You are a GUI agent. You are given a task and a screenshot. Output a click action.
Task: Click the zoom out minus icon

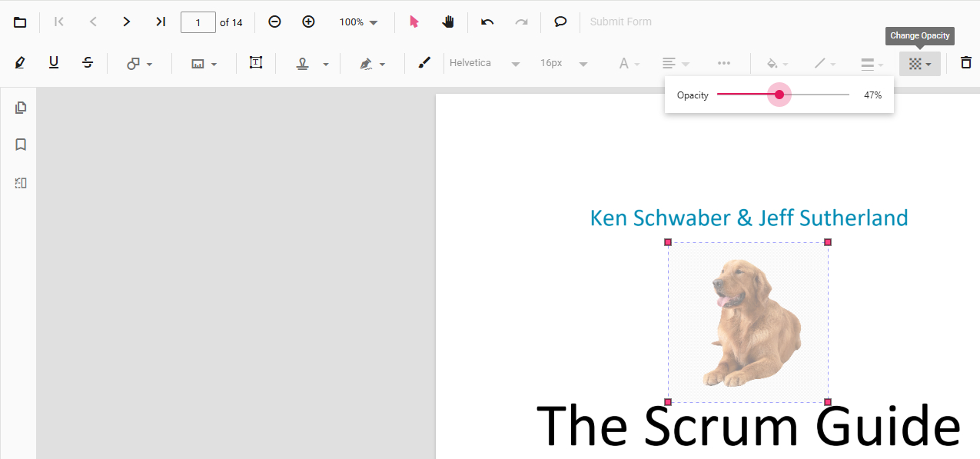pos(274,22)
